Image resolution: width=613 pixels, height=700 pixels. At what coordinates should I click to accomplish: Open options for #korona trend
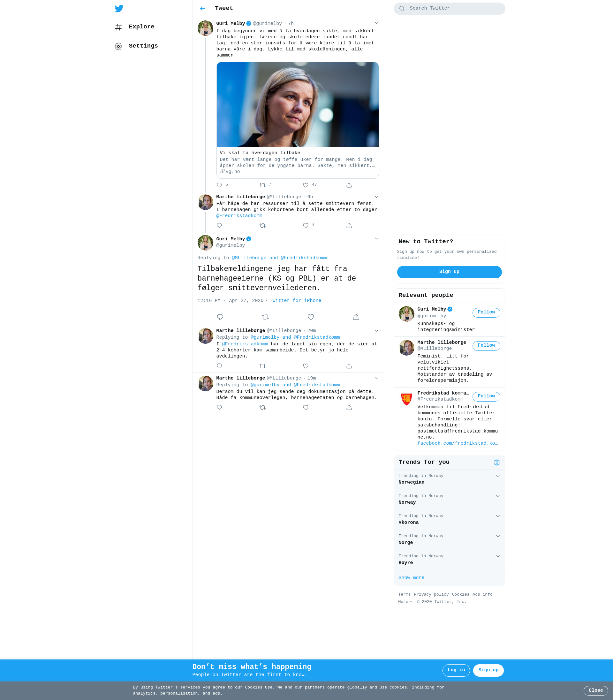tap(498, 516)
